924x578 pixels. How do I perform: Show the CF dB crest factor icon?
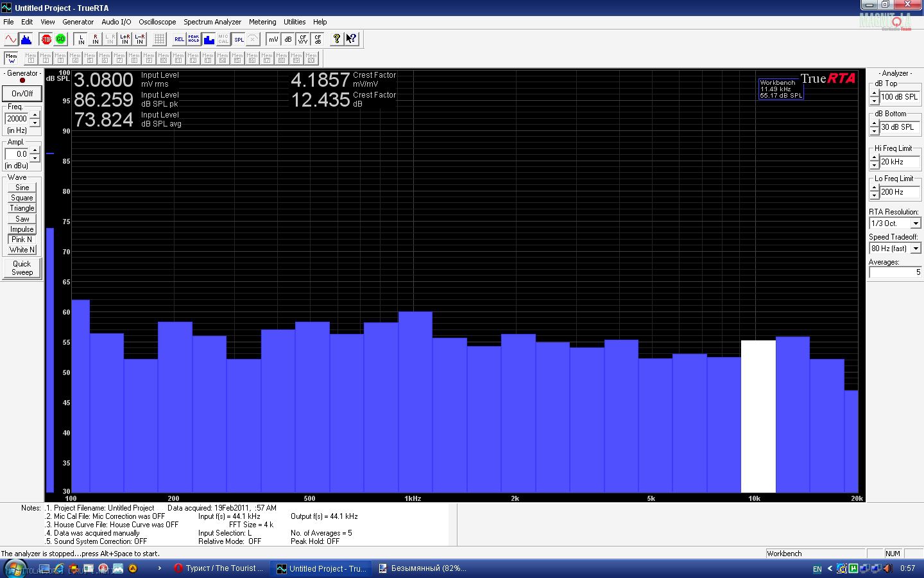[x=318, y=39]
